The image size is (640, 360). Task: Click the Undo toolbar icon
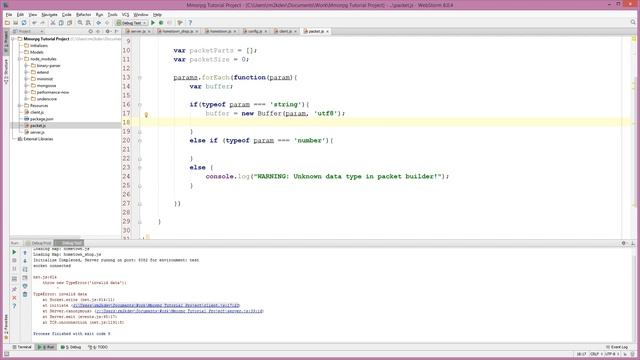(34, 23)
